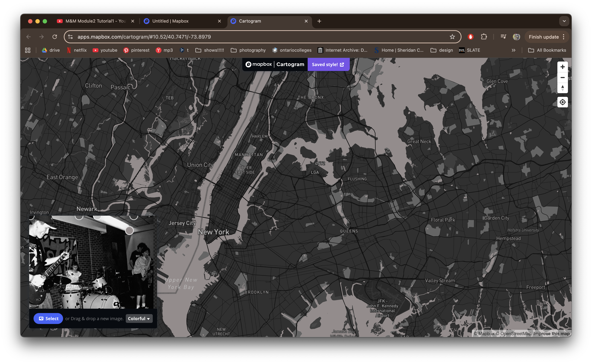Zoom out using the map minus control

click(563, 78)
